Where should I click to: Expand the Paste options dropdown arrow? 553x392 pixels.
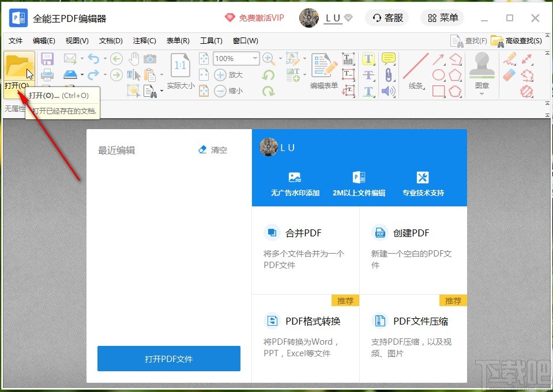click(161, 75)
